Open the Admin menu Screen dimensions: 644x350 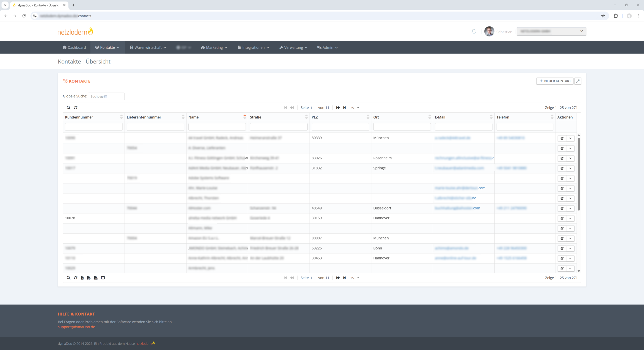[x=328, y=48]
